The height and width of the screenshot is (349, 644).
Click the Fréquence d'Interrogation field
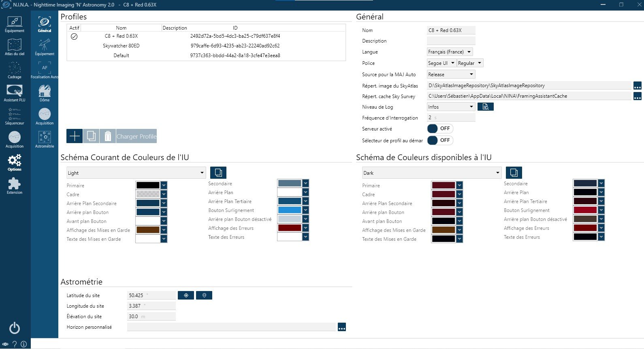[451, 118]
